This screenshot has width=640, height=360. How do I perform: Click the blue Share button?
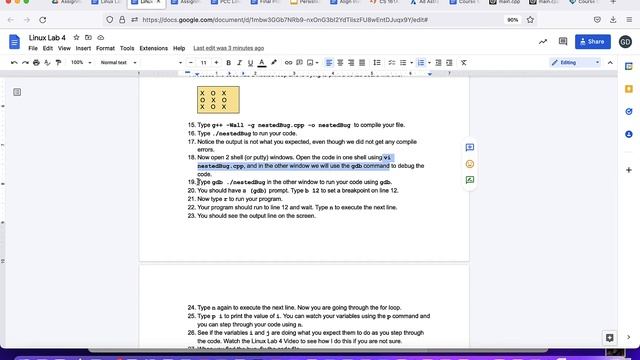593,42
